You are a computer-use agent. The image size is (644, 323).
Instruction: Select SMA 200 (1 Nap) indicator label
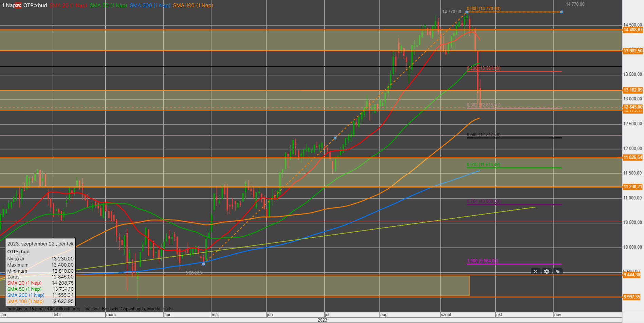click(x=150, y=5)
